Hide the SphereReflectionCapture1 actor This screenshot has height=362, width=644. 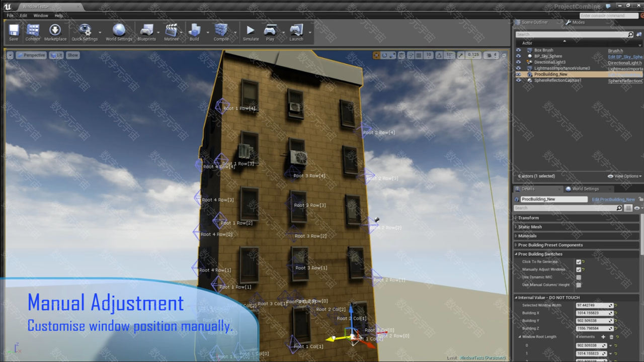click(x=519, y=80)
